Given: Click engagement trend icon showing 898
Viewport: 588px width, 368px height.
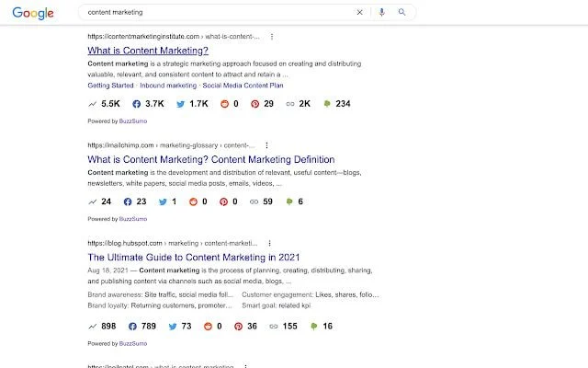Looking at the screenshot, I should (x=92, y=327).
